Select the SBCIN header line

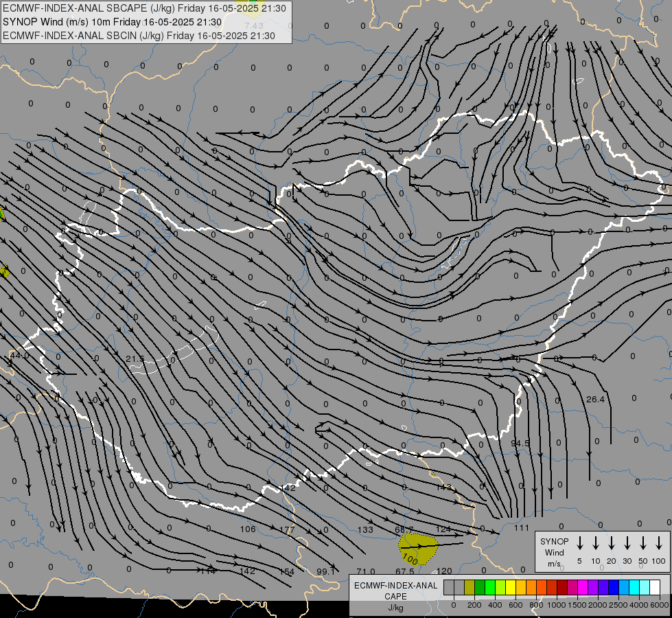point(139,36)
